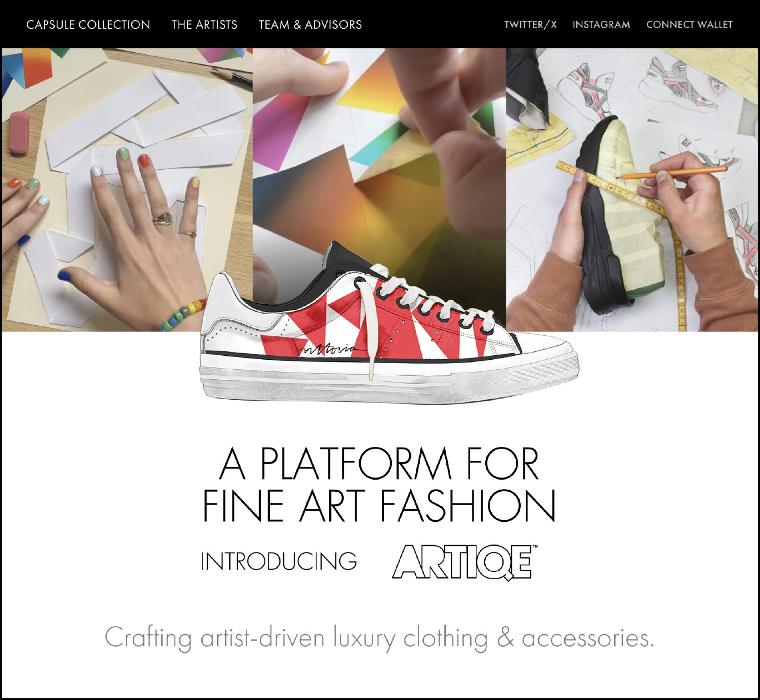
Task: Open the Capsule Collection menu item
Action: [x=88, y=24]
